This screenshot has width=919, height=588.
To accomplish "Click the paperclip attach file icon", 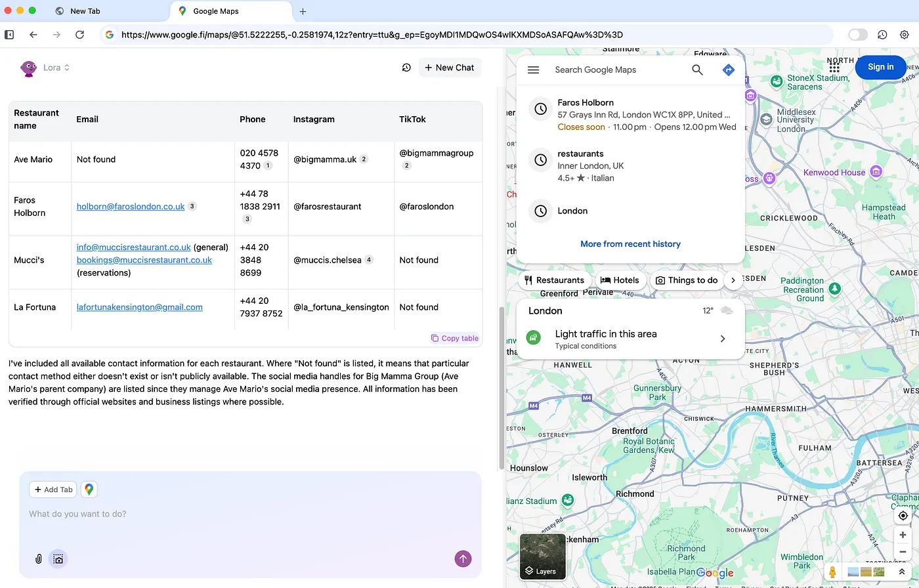I will 39,559.
